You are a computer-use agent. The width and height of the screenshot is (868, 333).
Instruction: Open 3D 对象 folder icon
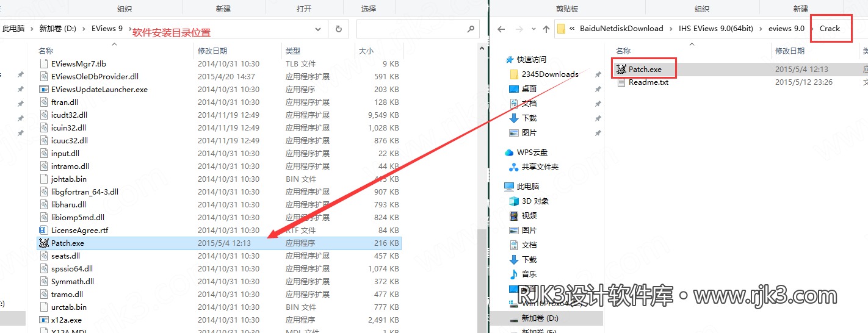pyautogui.click(x=514, y=201)
